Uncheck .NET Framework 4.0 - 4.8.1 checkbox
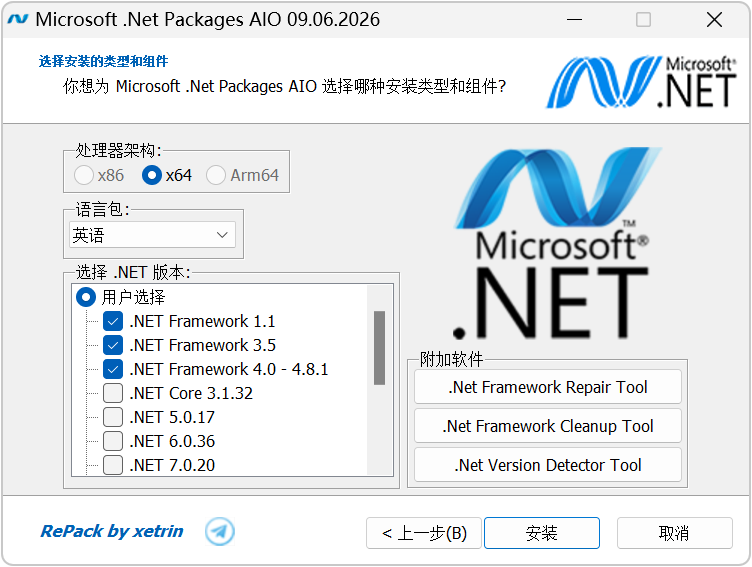The image size is (752, 567). coord(113,369)
